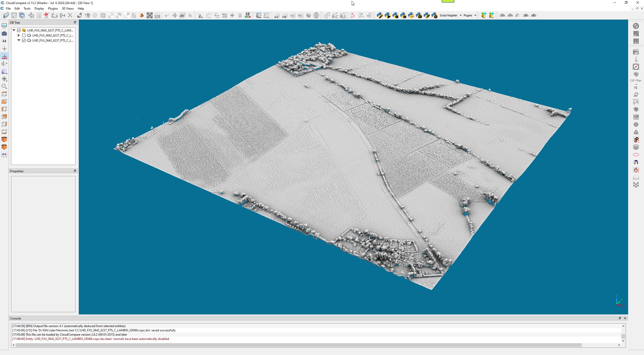Expand the first cloud tree item

19,35
